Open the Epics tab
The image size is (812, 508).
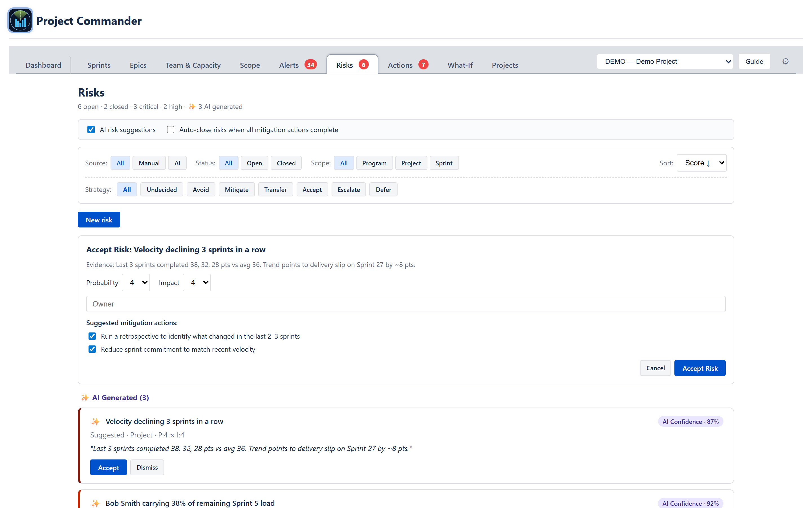pos(138,65)
